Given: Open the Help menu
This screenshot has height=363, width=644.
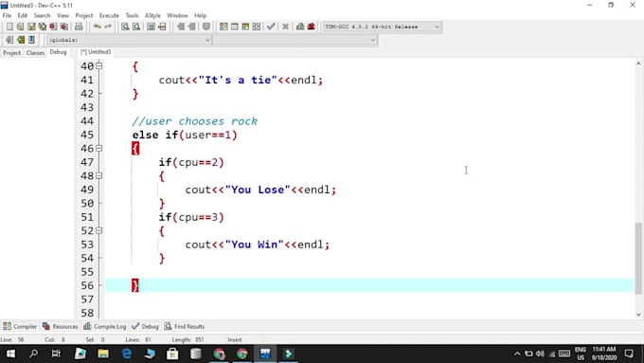Looking at the screenshot, I should tap(201, 15).
